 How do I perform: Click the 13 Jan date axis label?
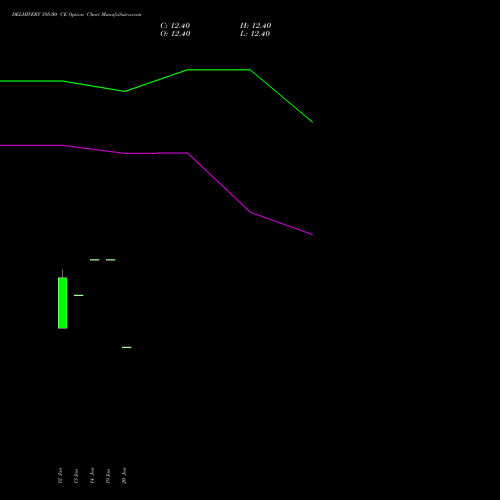pos(76,476)
